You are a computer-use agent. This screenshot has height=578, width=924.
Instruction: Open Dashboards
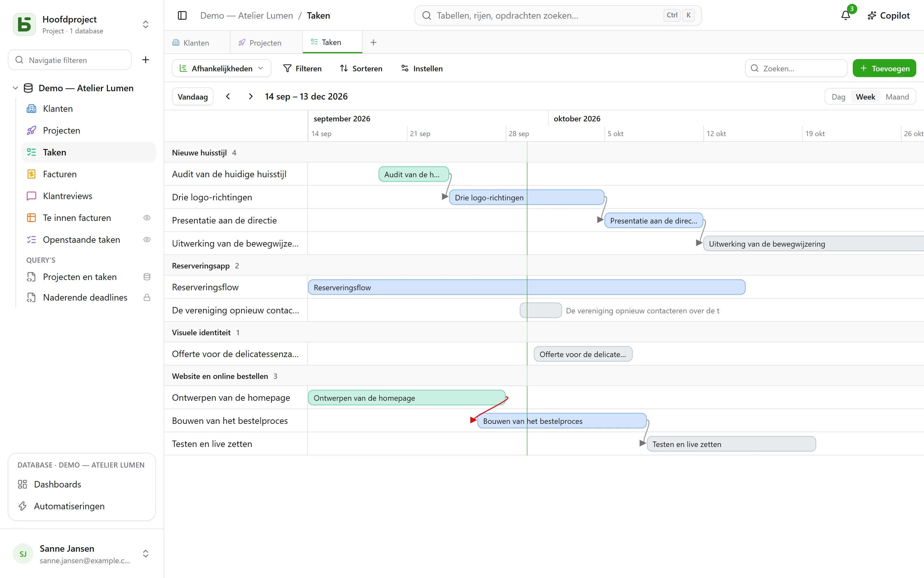click(82, 484)
